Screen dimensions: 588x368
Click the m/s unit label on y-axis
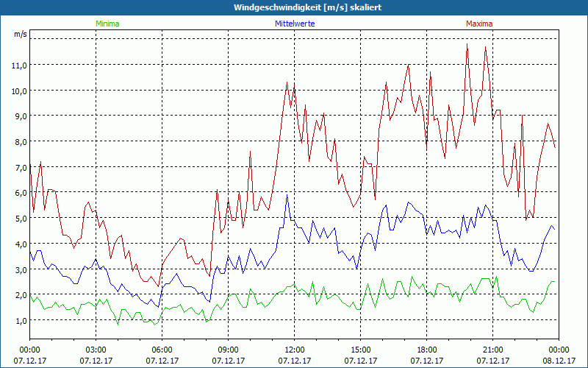21,34
